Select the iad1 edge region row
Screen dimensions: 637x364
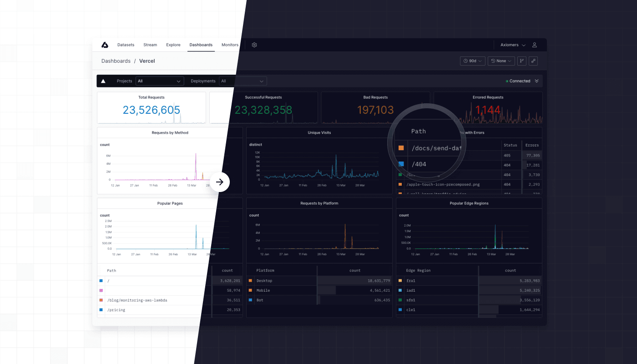pyautogui.click(x=469, y=290)
